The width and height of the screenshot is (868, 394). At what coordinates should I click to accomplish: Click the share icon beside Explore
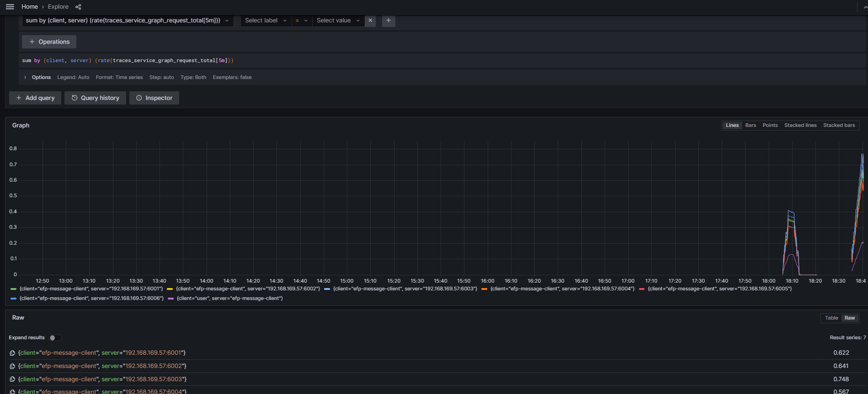(x=78, y=7)
